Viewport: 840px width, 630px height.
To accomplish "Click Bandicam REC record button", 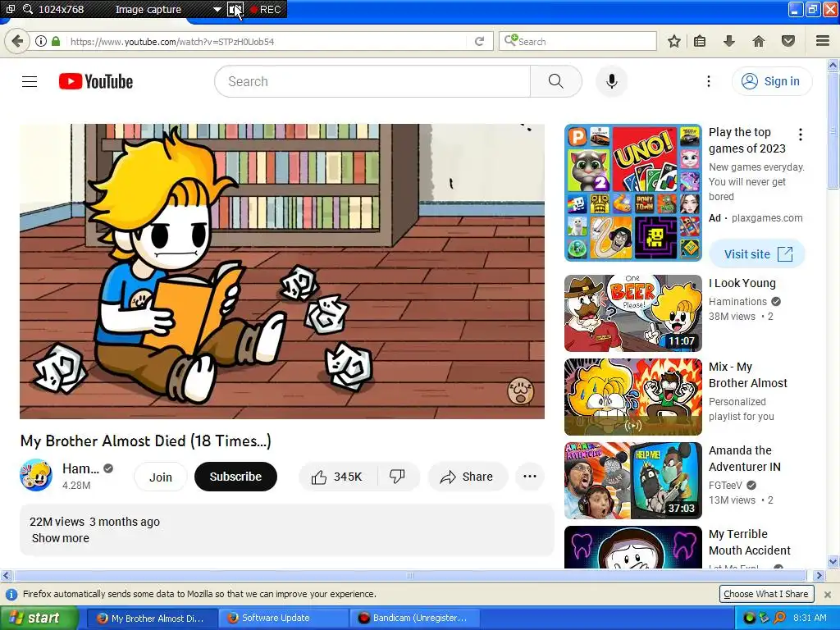I will [267, 9].
